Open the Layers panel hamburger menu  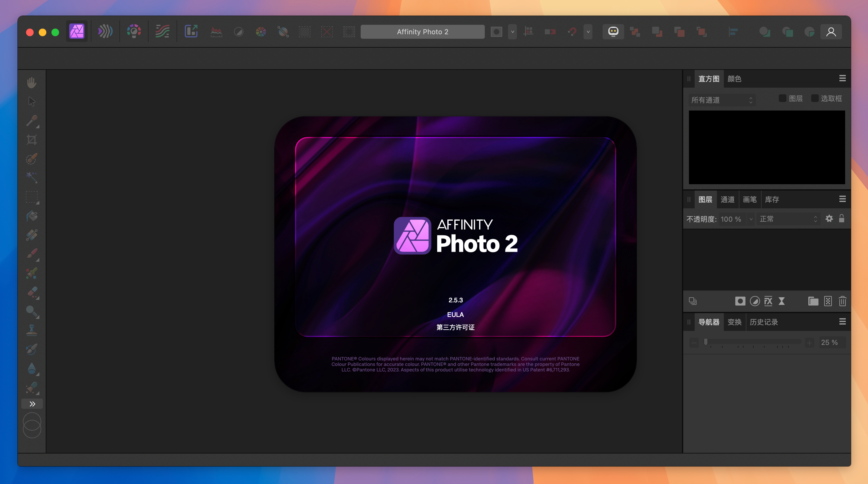tap(842, 199)
